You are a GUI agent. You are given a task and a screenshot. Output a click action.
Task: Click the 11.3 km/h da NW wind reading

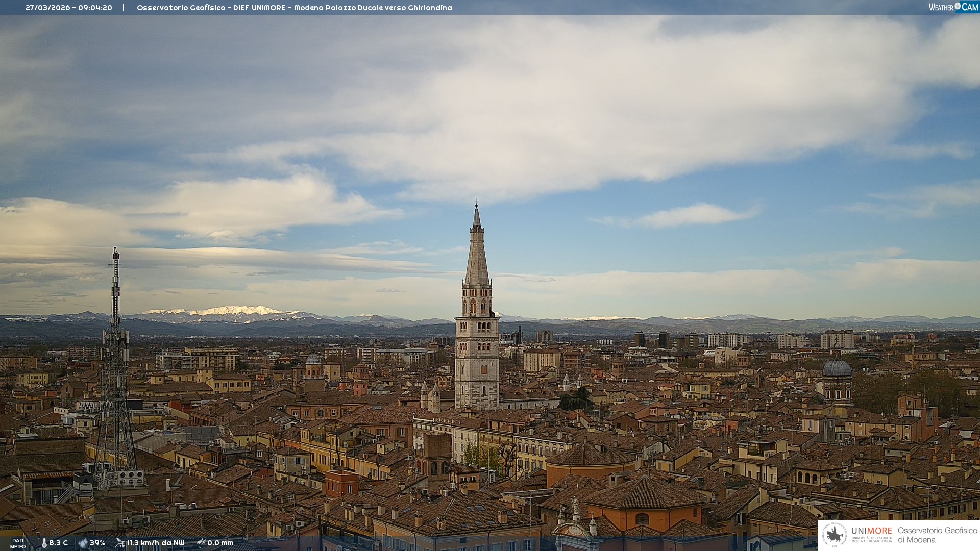click(x=156, y=543)
